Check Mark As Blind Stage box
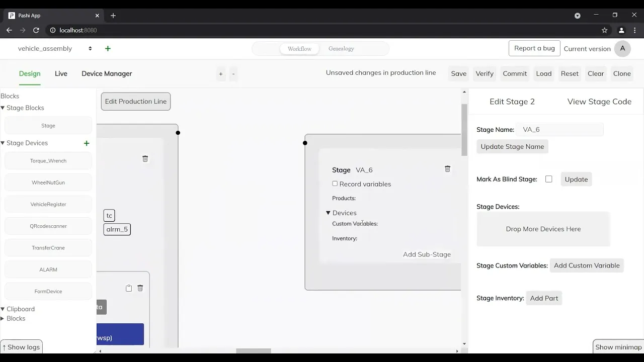The height and width of the screenshot is (362, 644). tap(548, 179)
